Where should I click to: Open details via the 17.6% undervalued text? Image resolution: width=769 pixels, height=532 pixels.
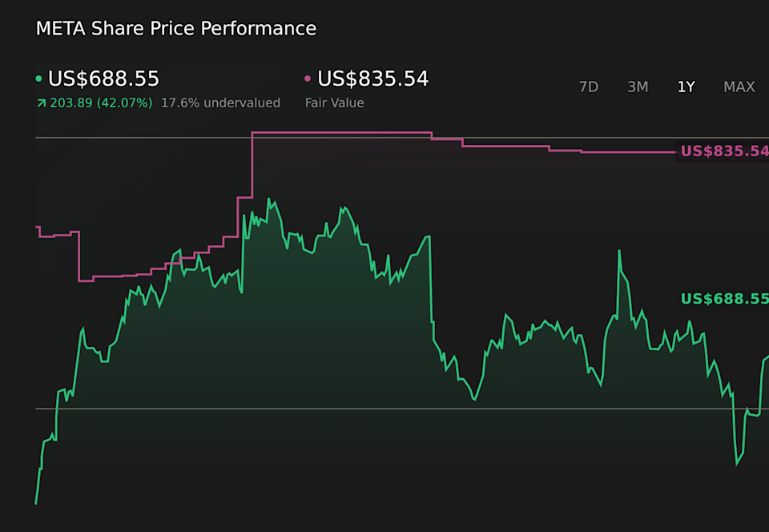point(222,103)
